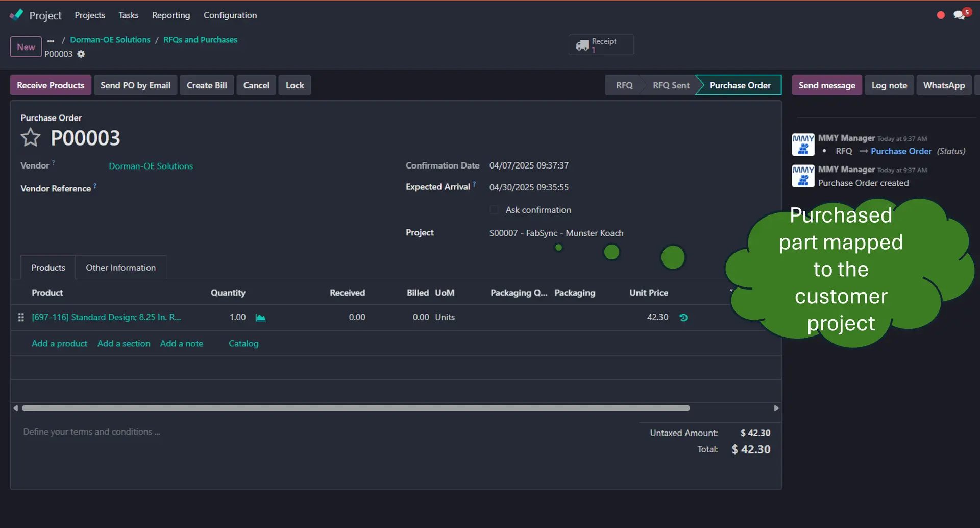Click the Receipt truck icon
980x528 pixels.
point(582,45)
